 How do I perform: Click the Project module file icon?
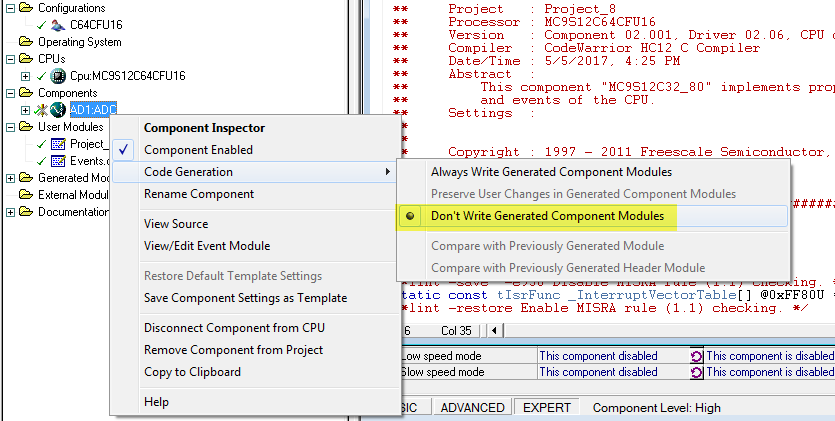pyautogui.click(x=58, y=144)
